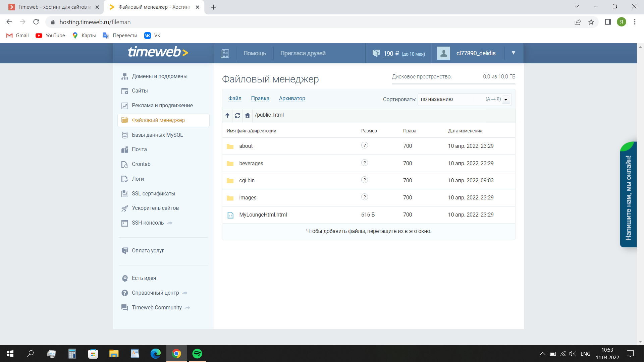
Task: Click the up-directory arrow icon
Action: coord(227,115)
